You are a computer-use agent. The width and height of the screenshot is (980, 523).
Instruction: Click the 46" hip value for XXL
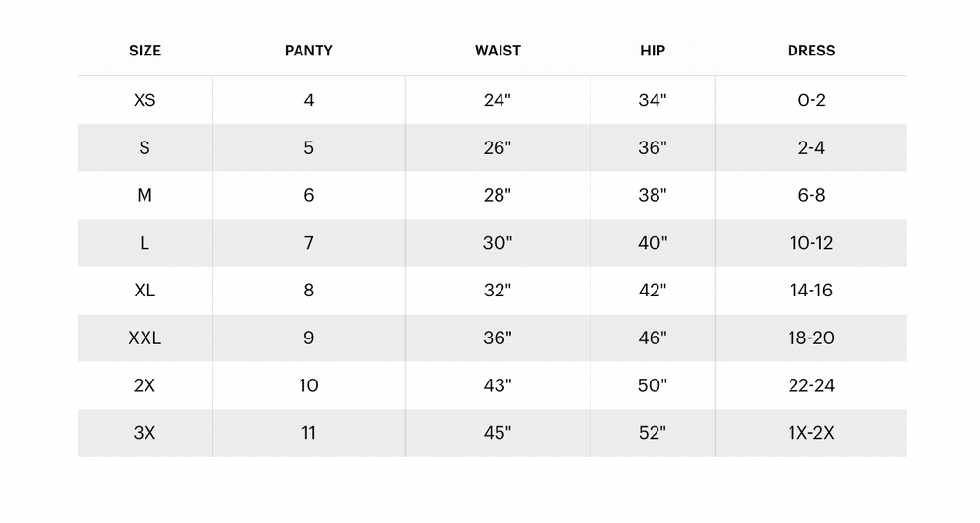653,338
